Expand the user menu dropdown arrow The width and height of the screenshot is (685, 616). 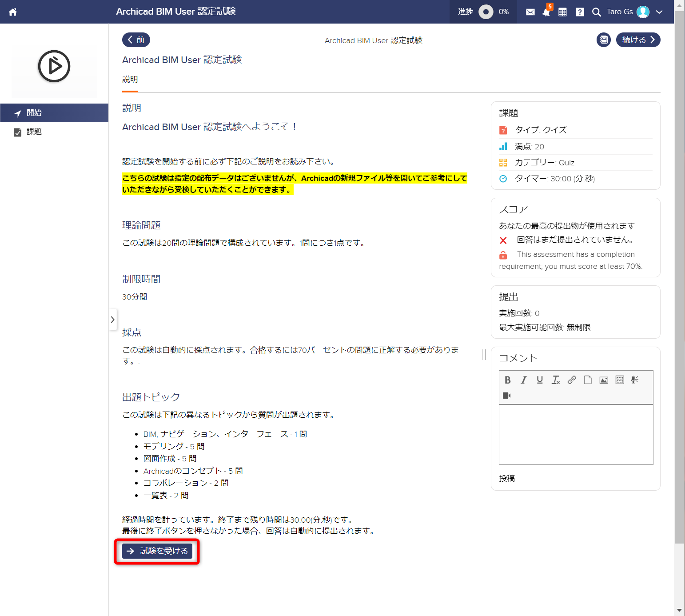(659, 12)
